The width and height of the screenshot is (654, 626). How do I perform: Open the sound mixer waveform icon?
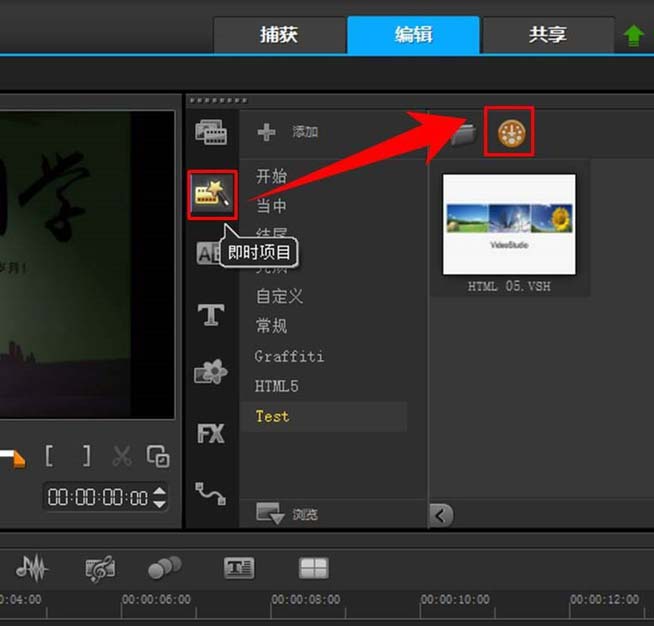coord(32,568)
